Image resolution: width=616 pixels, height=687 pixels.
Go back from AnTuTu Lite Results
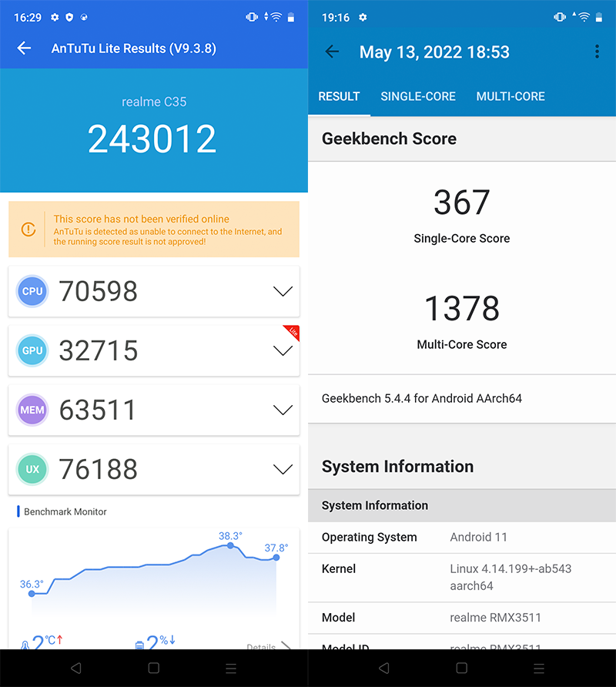[x=24, y=49]
